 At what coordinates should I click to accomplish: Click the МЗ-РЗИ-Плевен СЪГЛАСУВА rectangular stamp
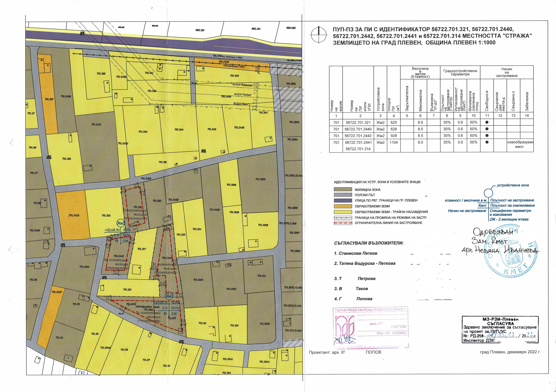coord(500,330)
